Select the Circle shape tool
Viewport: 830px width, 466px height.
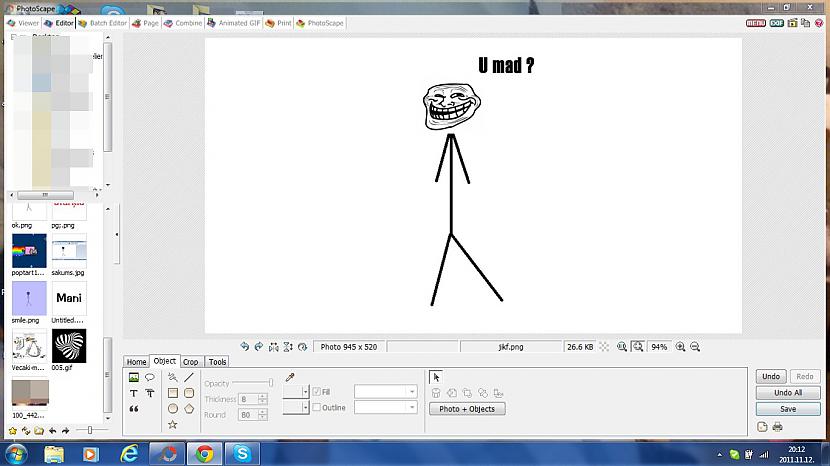(x=173, y=409)
